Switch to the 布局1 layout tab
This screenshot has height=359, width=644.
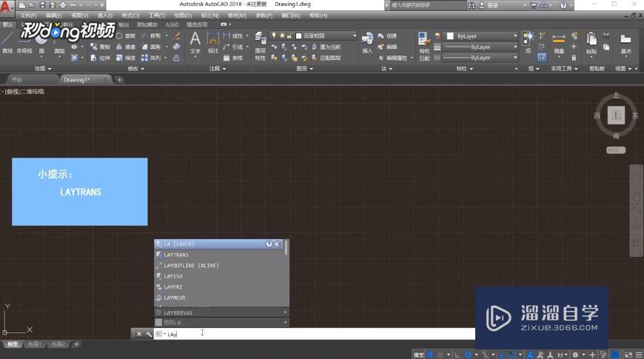[35, 344]
